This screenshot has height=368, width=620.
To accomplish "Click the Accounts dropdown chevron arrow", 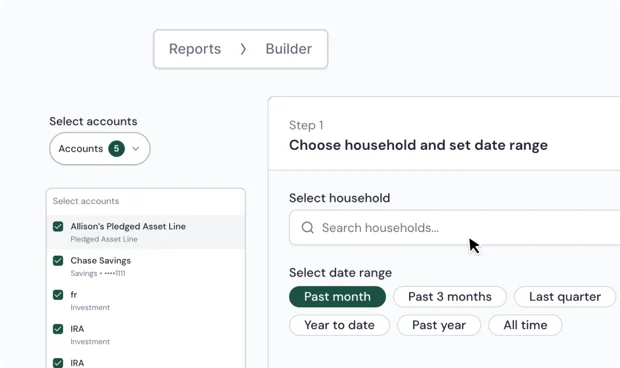I will click(x=136, y=149).
